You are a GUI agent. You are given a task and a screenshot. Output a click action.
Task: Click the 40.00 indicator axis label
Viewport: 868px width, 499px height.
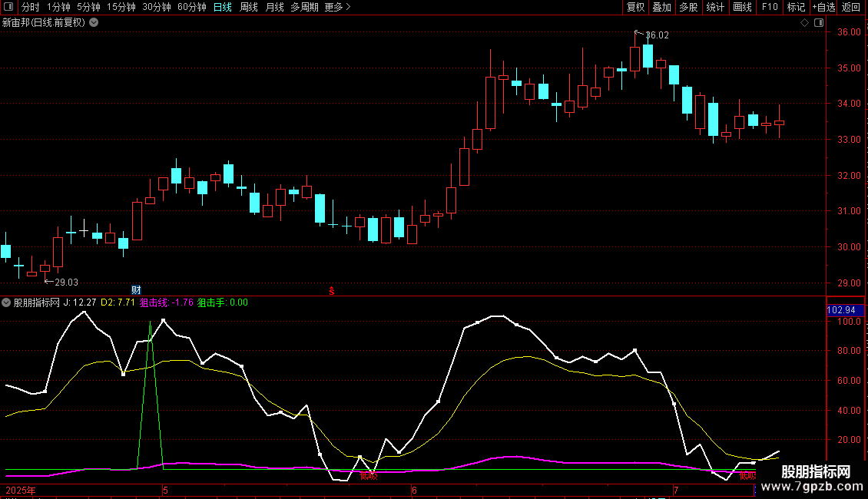click(x=849, y=411)
